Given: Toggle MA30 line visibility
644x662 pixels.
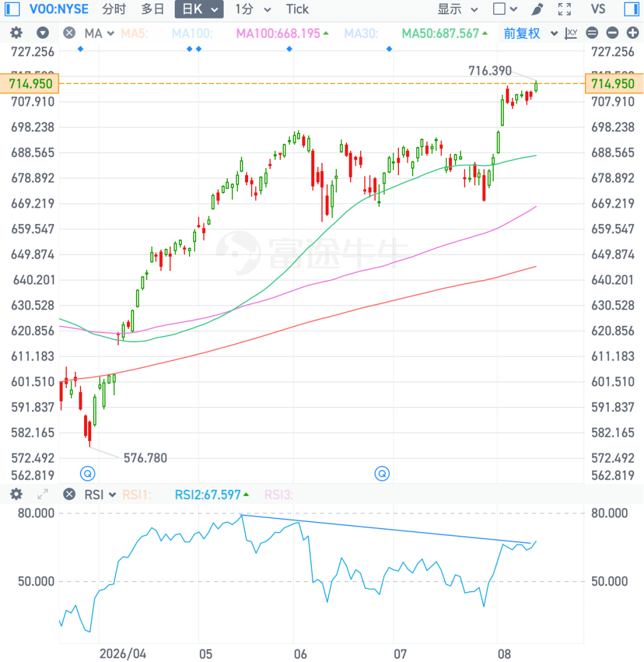Looking at the screenshot, I should coord(361,33).
